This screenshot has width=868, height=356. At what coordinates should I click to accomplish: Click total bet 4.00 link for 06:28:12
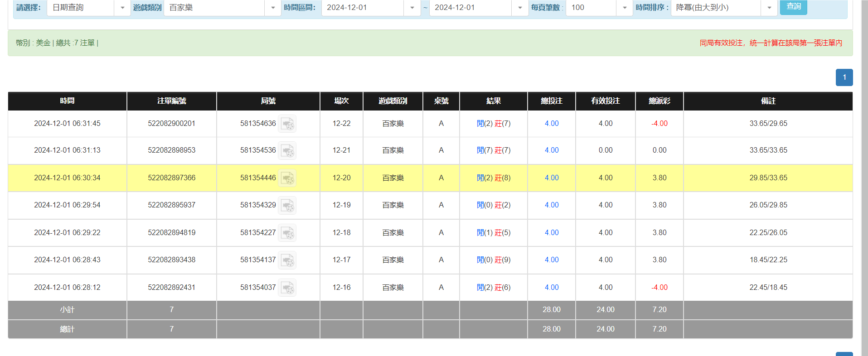point(551,288)
